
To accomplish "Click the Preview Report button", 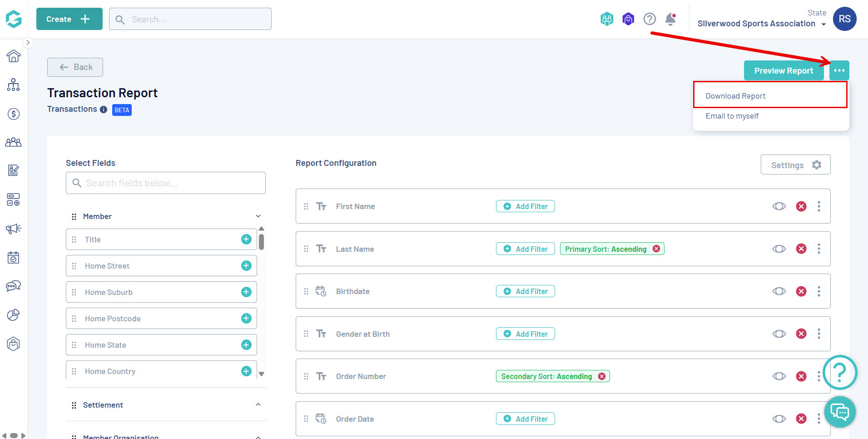I will (784, 70).
